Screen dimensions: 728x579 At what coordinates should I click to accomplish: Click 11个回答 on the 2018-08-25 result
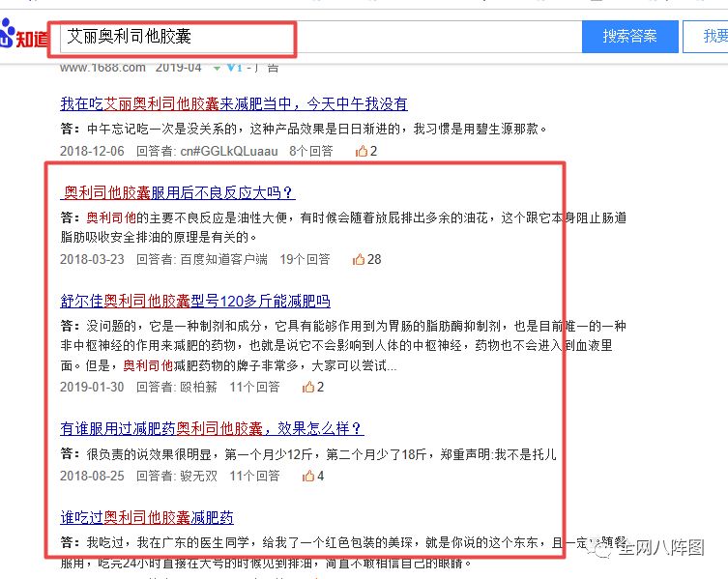(x=254, y=476)
